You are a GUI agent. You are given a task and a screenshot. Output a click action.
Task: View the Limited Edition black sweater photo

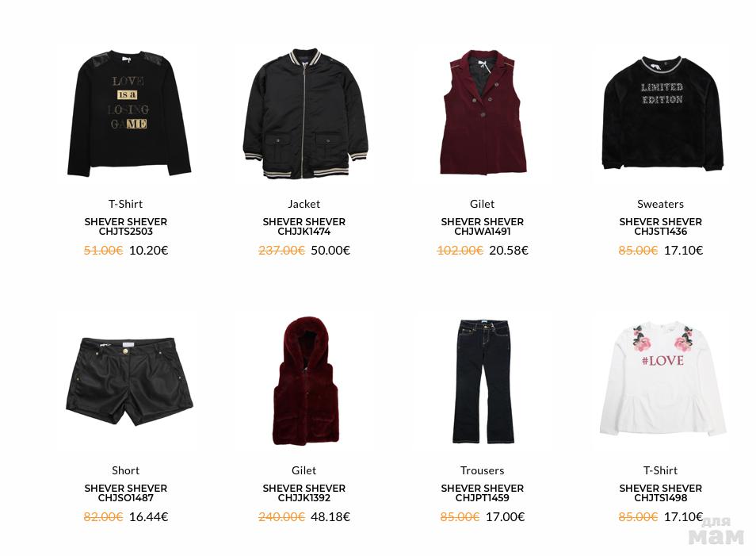pos(662,113)
